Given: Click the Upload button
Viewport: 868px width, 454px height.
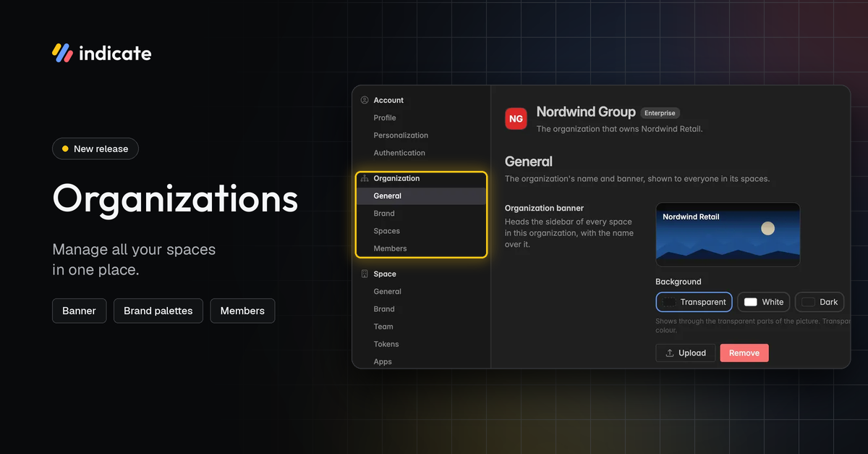Looking at the screenshot, I should click(x=686, y=353).
